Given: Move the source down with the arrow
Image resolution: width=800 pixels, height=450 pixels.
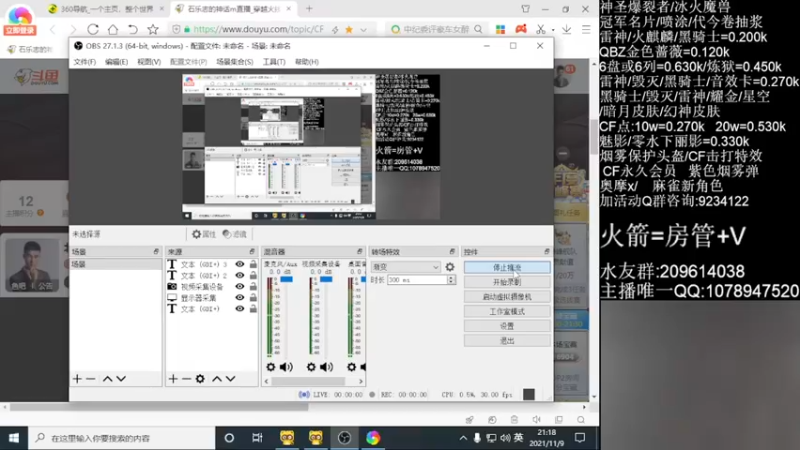Looking at the screenshot, I should pyautogui.click(x=231, y=379).
